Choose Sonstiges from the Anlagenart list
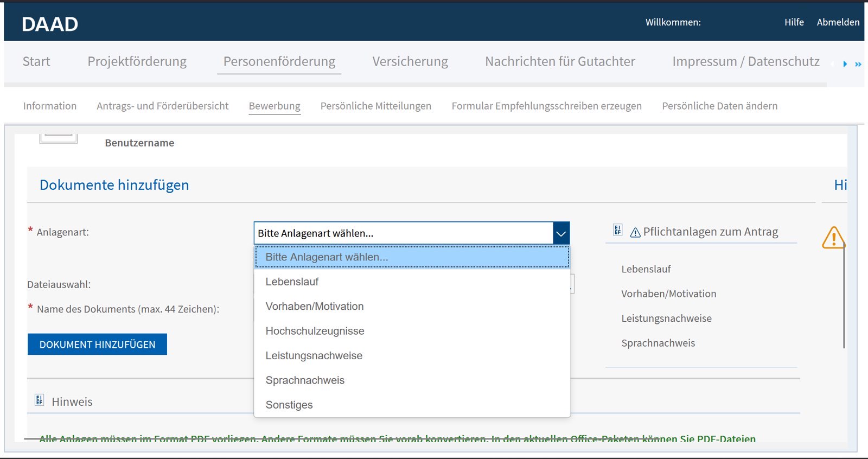The image size is (868, 459). point(289,405)
